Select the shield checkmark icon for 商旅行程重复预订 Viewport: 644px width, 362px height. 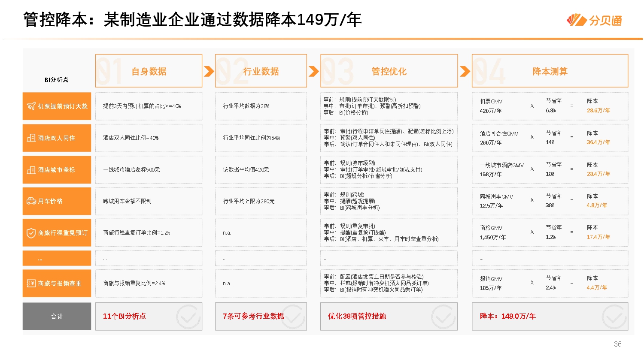[31, 232]
